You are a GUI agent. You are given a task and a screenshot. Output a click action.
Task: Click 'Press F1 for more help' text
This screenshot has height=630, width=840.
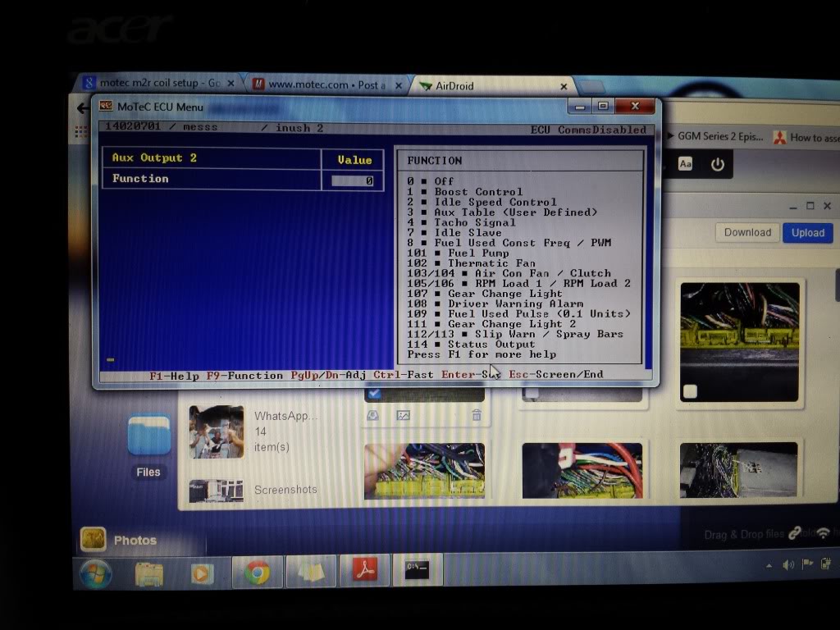[482, 354]
